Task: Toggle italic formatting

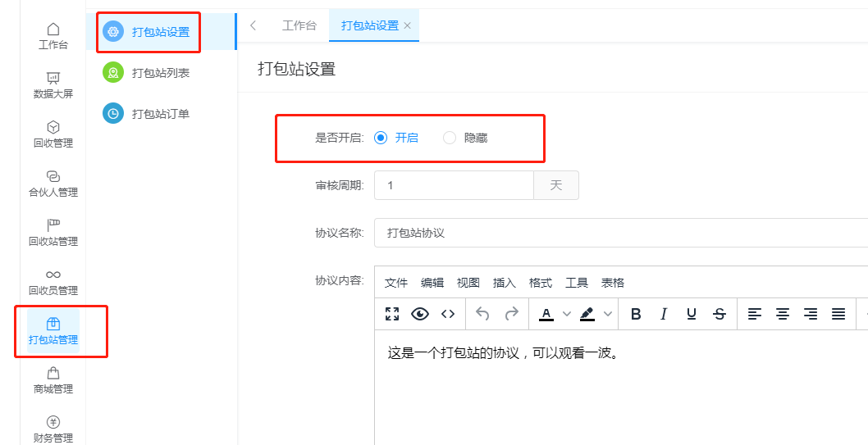Action: 663,314
